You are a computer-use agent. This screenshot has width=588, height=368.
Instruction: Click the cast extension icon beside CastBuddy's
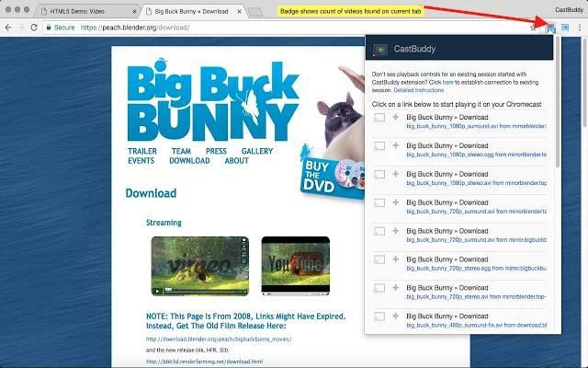pos(565,28)
